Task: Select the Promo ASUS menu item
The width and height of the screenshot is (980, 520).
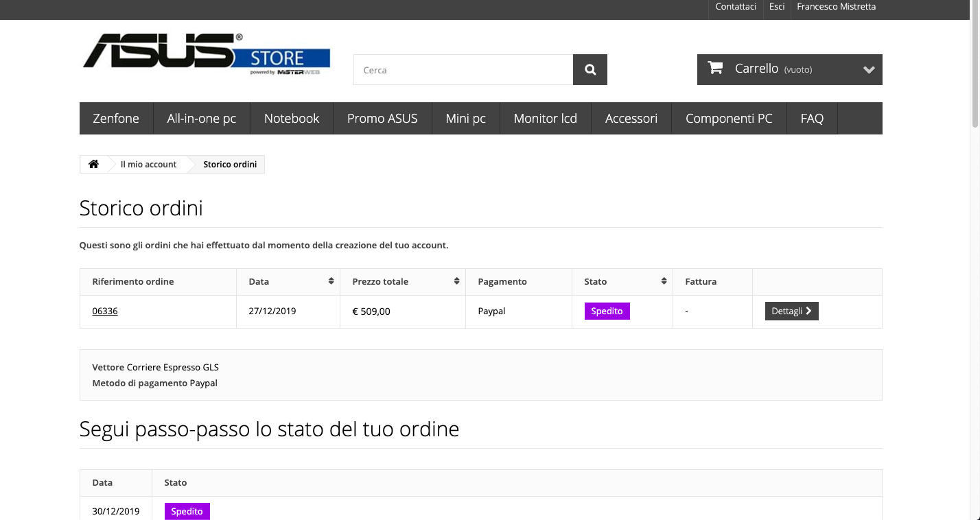Action: click(382, 119)
